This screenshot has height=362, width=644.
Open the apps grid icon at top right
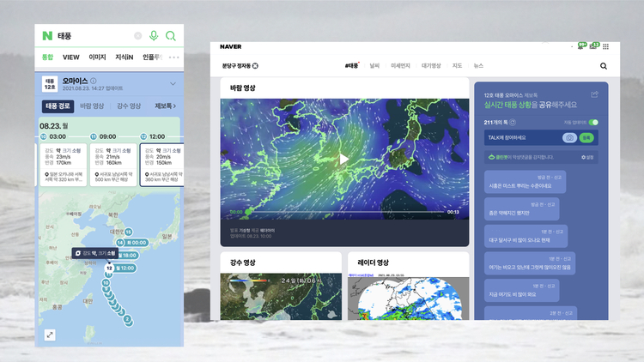click(x=605, y=46)
